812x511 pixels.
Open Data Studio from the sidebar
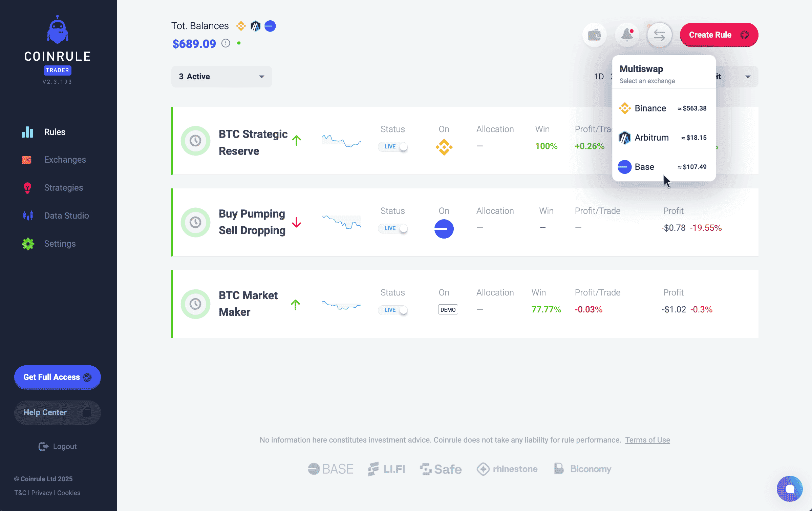(27, 216)
